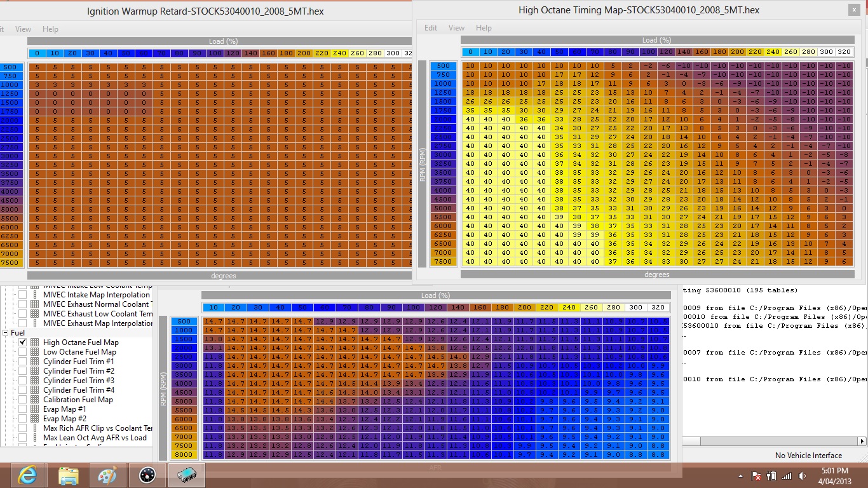868x488 pixels.
Task: Select the Fuel category label in the tree
Action: 18,333
